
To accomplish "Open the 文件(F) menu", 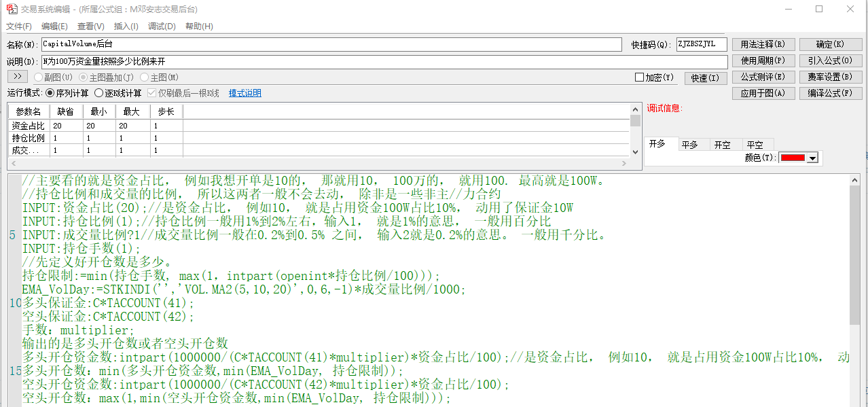I will [x=19, y=26].
